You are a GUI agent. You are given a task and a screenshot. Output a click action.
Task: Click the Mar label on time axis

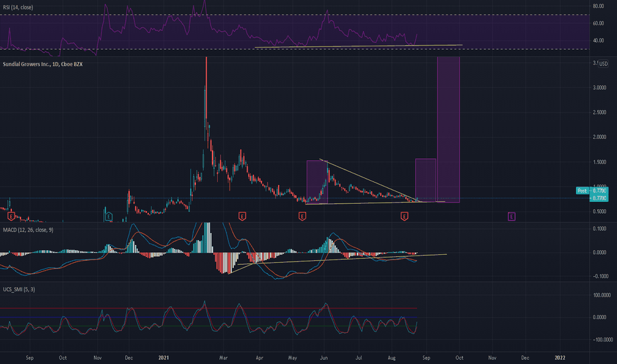pos(224,357)
